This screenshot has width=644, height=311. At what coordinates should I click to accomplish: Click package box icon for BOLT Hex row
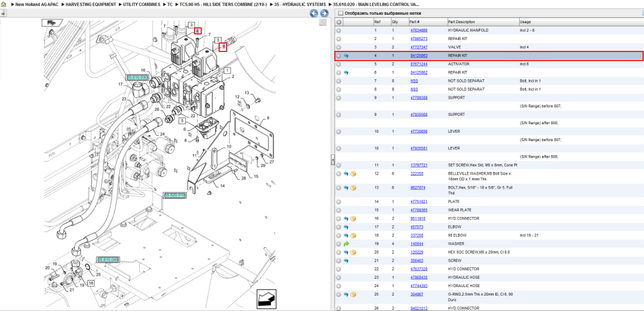(x=353, y=188)
